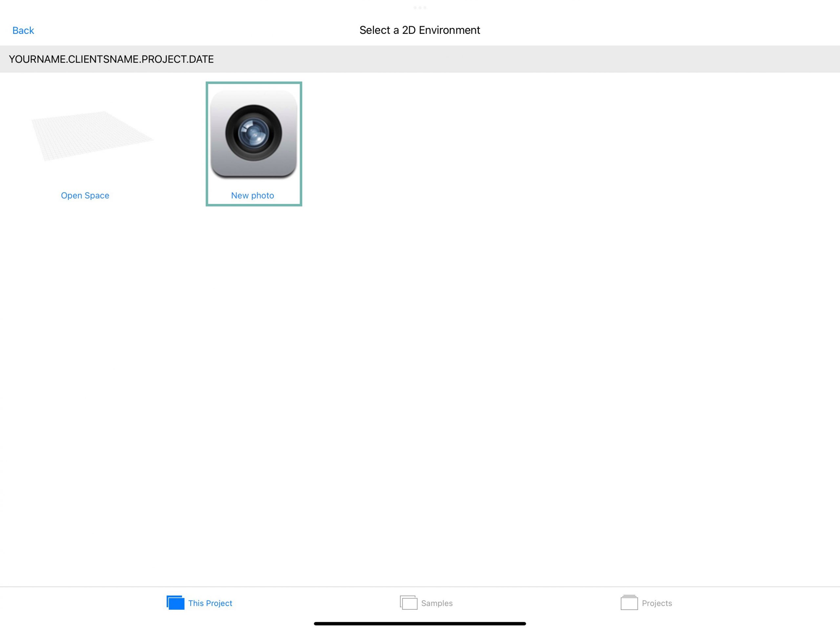Click the Select a 2D Environment title
Screen dimensions: 840x630
[420, 30]
